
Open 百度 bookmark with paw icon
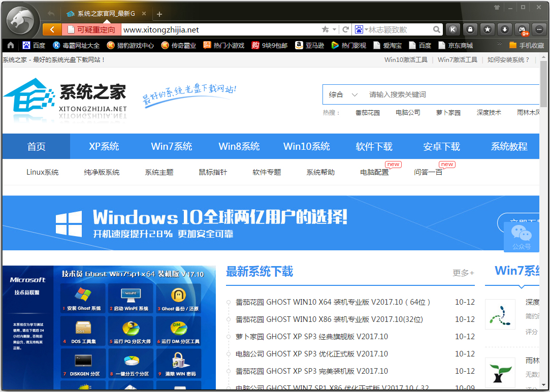click(x=34, y=45)
